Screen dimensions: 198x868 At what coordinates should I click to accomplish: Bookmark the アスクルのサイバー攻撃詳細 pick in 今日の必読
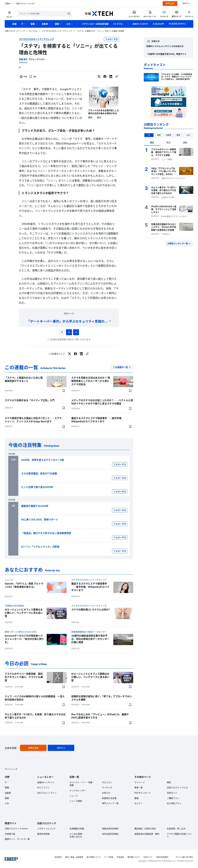coord(63,687)
